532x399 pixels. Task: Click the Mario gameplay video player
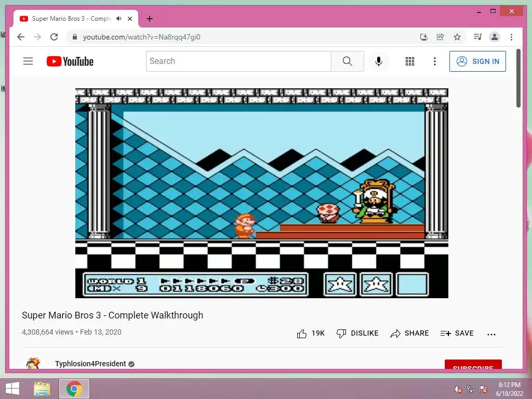tap(262, 193)
